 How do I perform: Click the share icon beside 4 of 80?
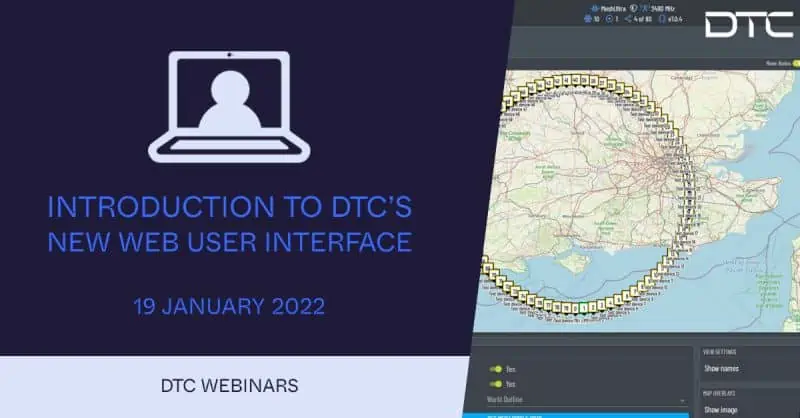[x=628, y=19]
